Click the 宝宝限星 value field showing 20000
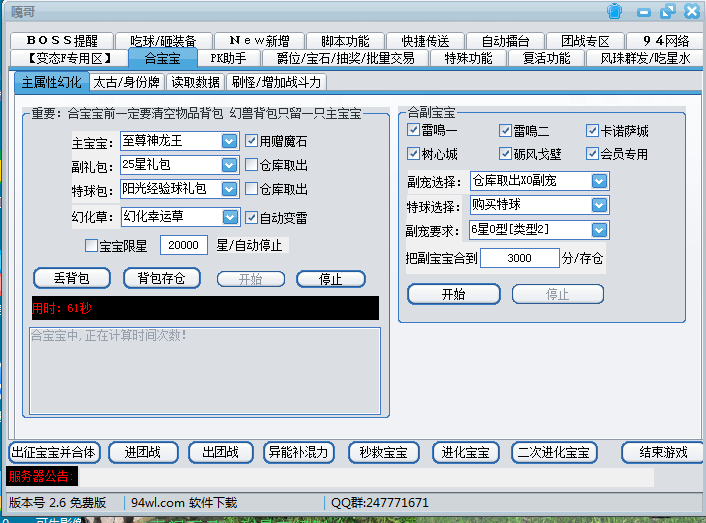706x523 pixels. pos(184,245)
